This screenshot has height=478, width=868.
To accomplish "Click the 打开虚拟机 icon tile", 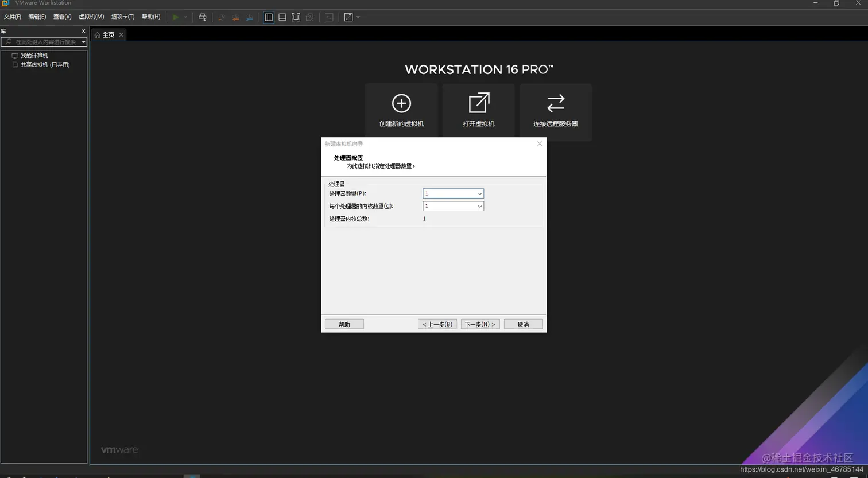I will coord(479,112).
